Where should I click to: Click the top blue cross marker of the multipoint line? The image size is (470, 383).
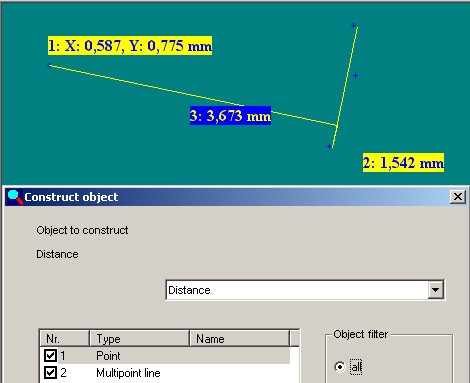click(x=353, y=25)
